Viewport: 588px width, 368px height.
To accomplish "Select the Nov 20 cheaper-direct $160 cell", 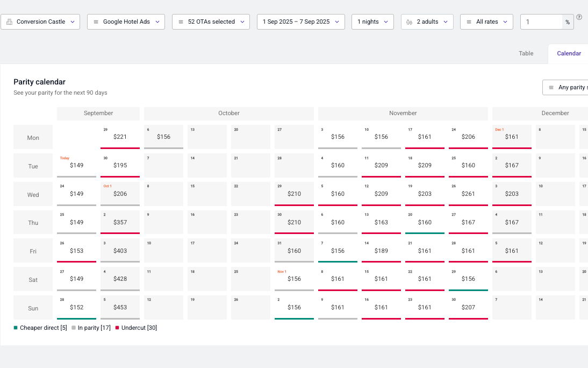I will (425, 222).
